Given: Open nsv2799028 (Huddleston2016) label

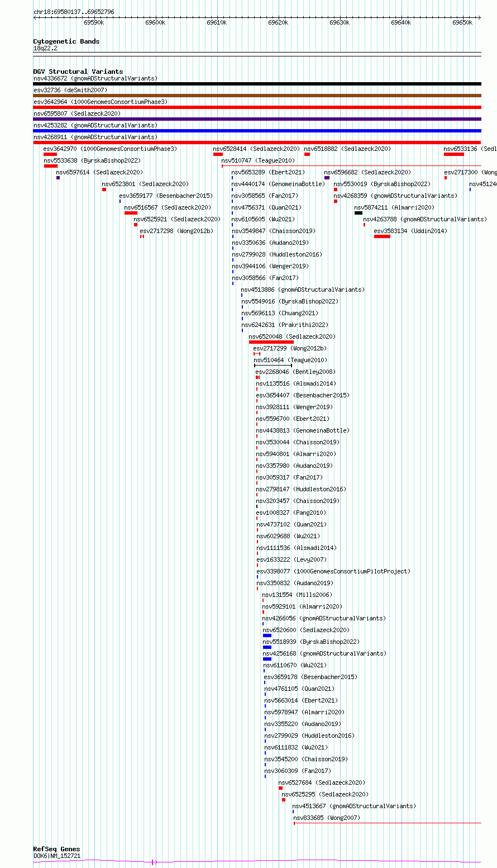Looking at the screenshot, I should point(277,254).
